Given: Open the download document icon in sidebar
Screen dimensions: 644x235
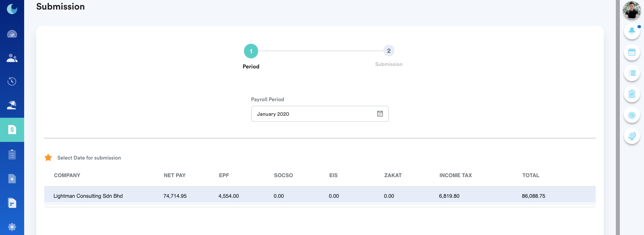Looking at the screenshot, I should pos(12,179).
